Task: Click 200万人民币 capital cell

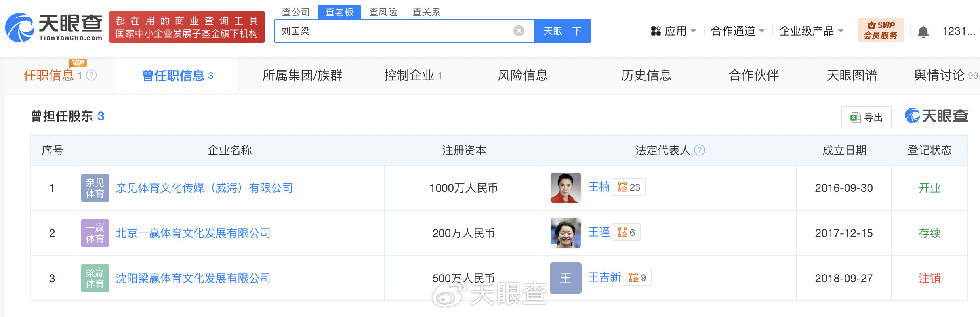Action: pyautogui.click(x=463, y=233)
